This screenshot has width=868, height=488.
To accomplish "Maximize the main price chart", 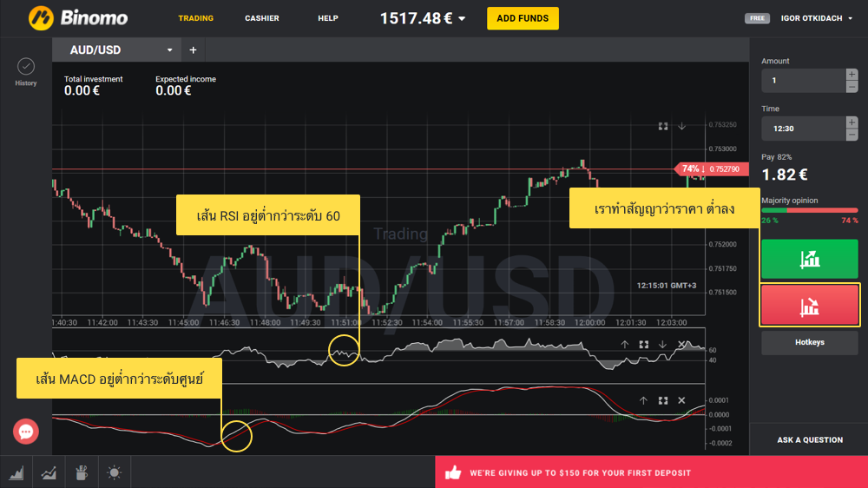I will [x=663, y=126].
